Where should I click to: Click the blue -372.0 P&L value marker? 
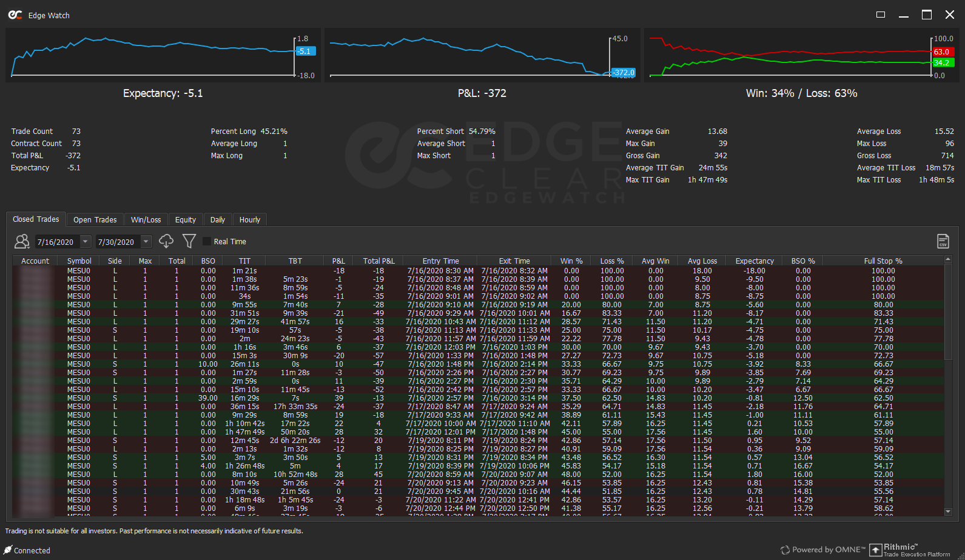(x=623, y=73)
